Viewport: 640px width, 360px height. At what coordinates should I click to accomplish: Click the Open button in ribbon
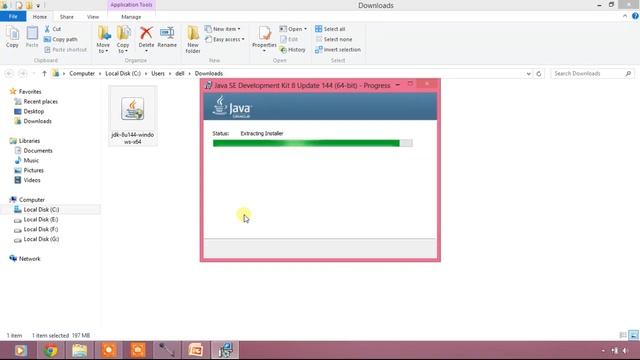(x=293, y=29)
